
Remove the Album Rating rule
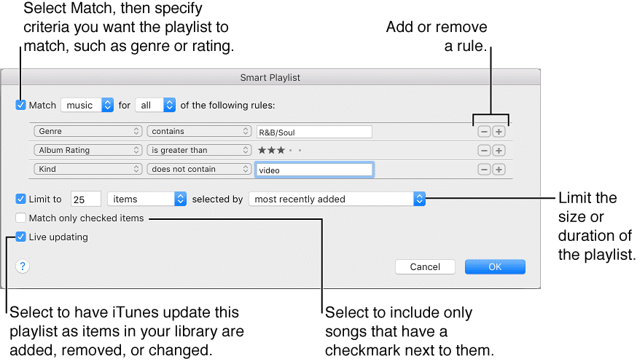(483, 150)
